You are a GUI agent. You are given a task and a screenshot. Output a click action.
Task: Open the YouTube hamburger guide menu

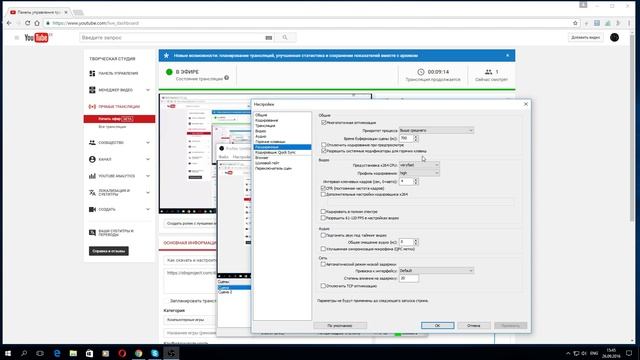tap(17, 38)
